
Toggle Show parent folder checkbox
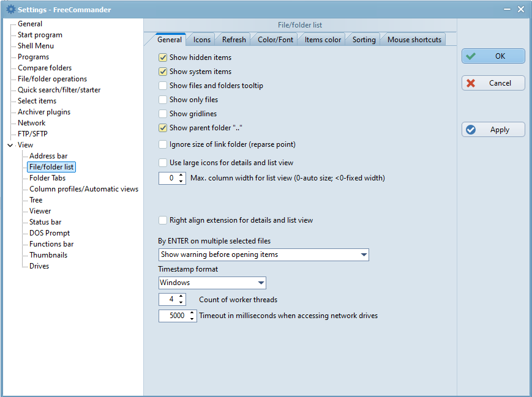point(163,128)
